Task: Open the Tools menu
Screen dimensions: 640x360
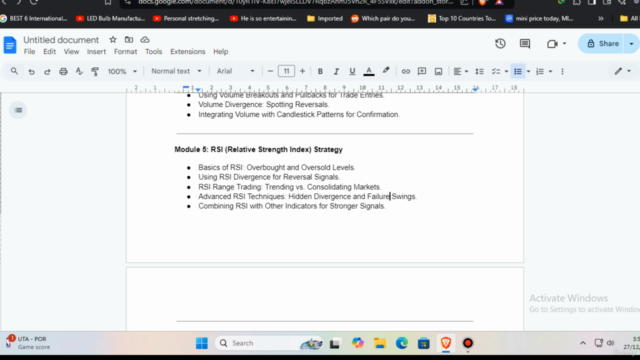Action: pyautogui.click(x=153, y=52)
